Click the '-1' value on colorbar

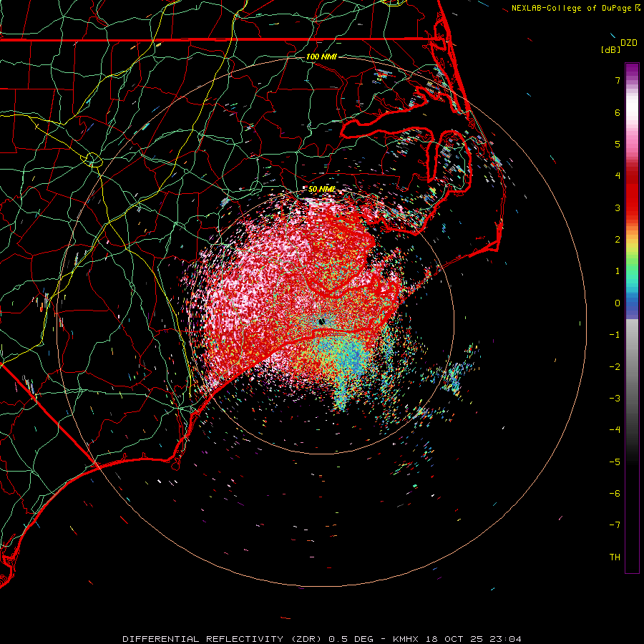point(615,335)
